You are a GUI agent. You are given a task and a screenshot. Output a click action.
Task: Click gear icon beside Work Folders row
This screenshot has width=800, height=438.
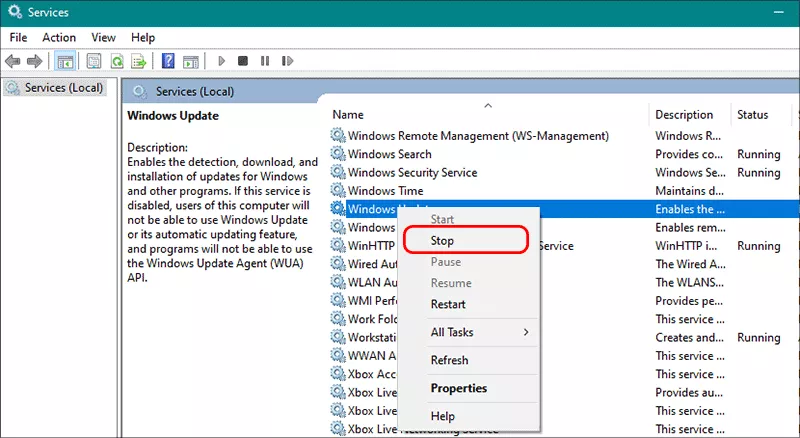click(x=338, y=319)
